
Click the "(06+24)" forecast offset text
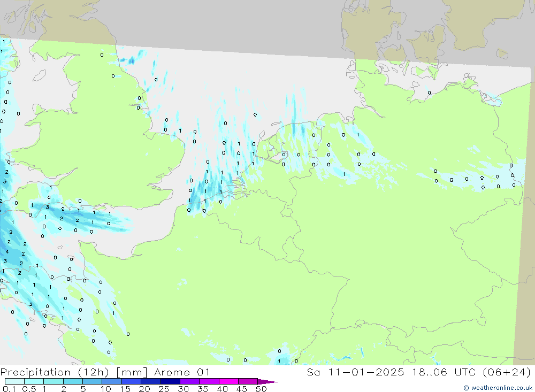[x=507, y=372]
